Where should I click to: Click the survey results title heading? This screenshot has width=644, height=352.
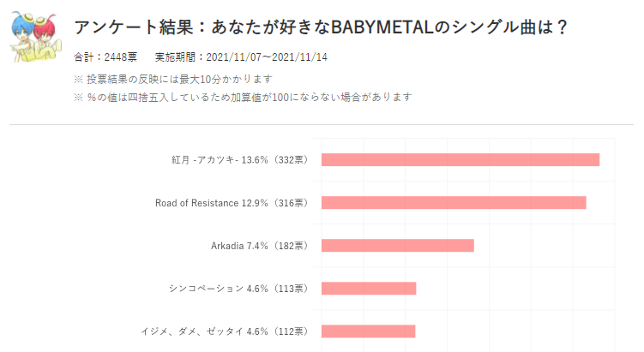click(x=322, y=27)
